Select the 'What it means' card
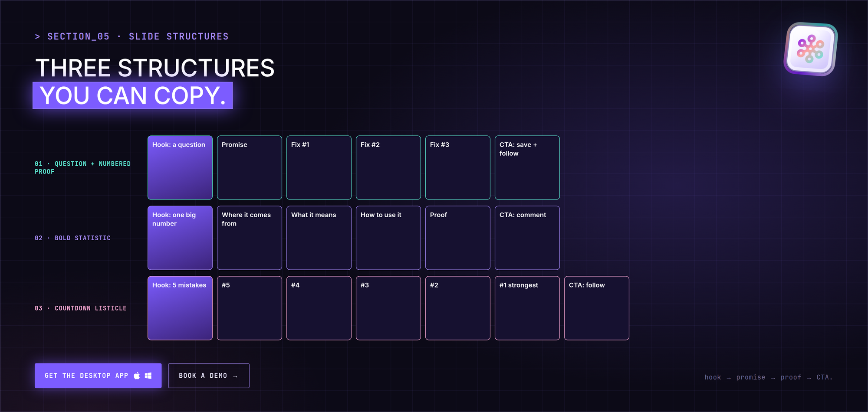The height and width of the screenshot is (412, 868). [x=319, y=238]
